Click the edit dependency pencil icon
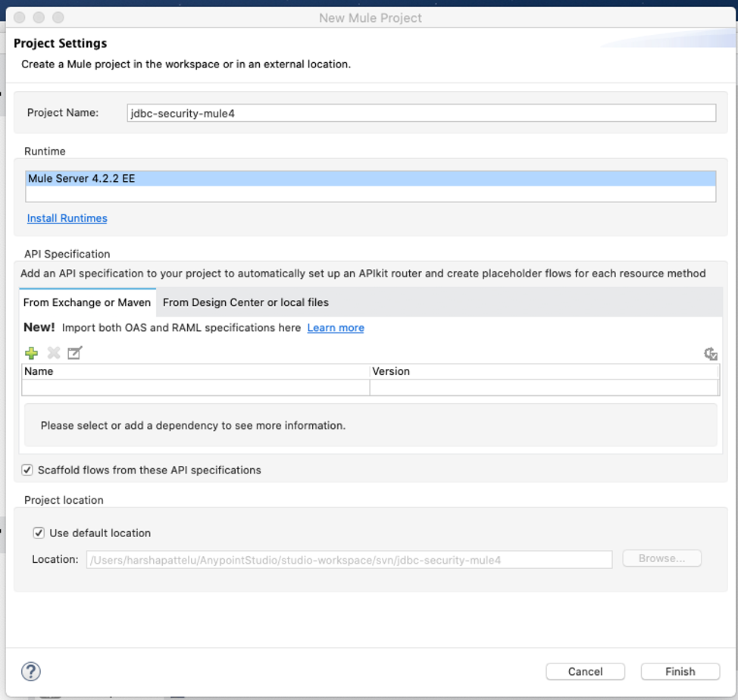738x700 pixels. [74, 353]
